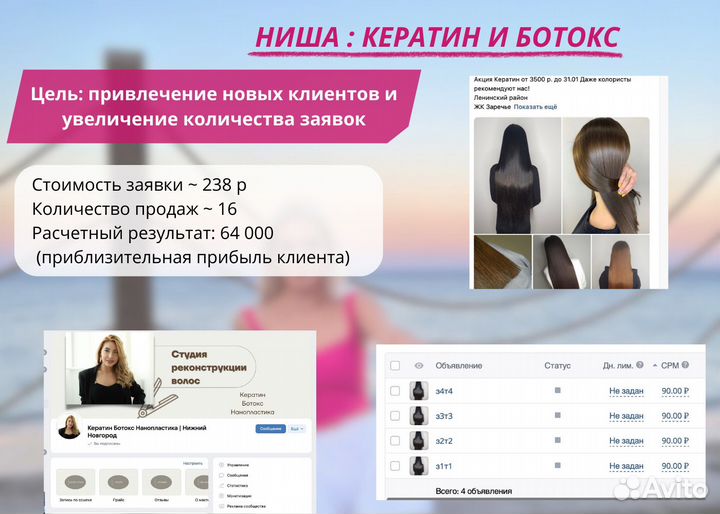Image resolution: width=720 pixels, height=514 pixels.
Task: Open ad з1т1 by its name link
Action: click(444, 466)
